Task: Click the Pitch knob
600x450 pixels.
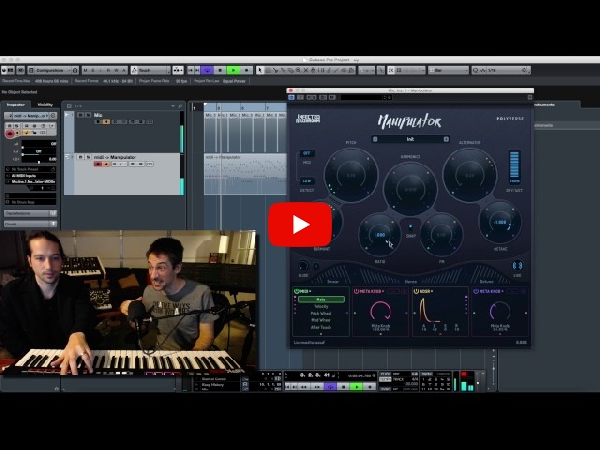Action: (x=351, y=175)
